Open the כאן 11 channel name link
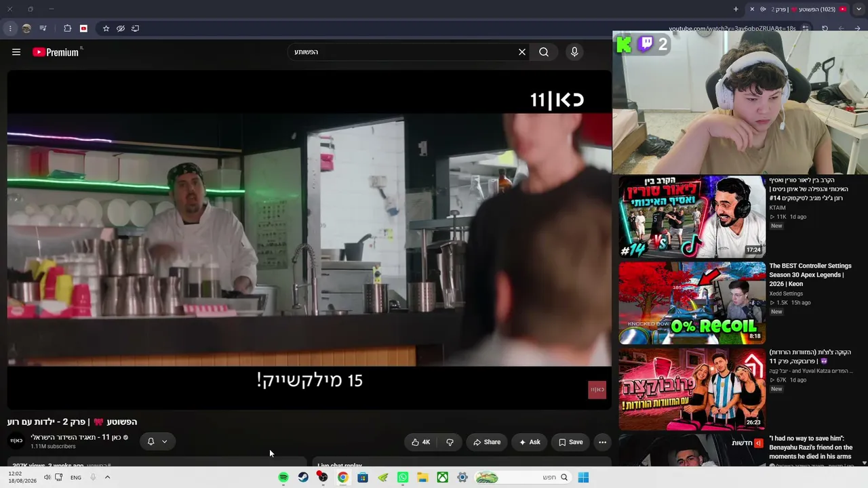The width and height of the screenshot is (868, 488). tap(76, 437)
